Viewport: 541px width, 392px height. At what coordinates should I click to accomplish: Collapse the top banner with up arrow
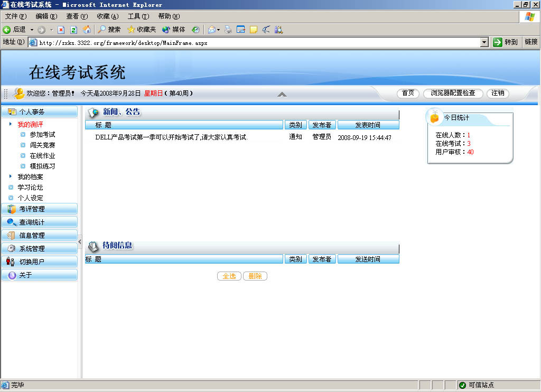click(x=282, y=94)
